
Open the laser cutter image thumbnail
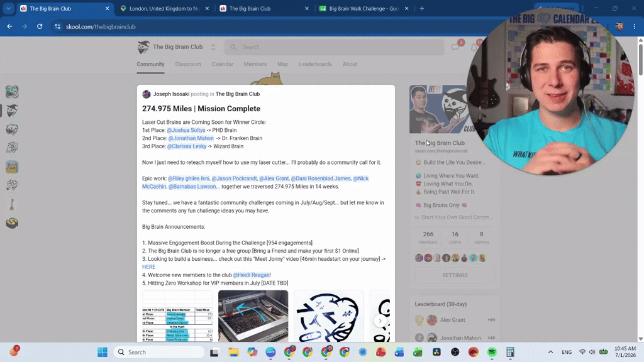click(x=253, y=316)
